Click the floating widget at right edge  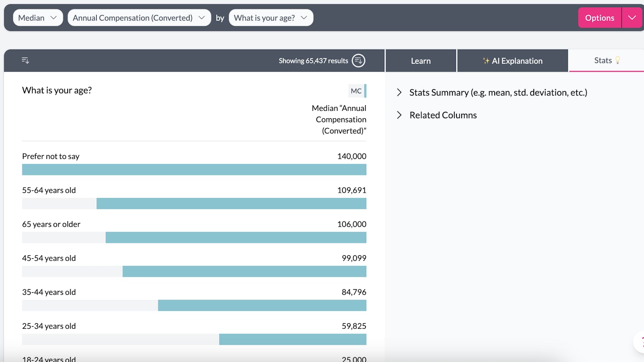pos(640,342)
